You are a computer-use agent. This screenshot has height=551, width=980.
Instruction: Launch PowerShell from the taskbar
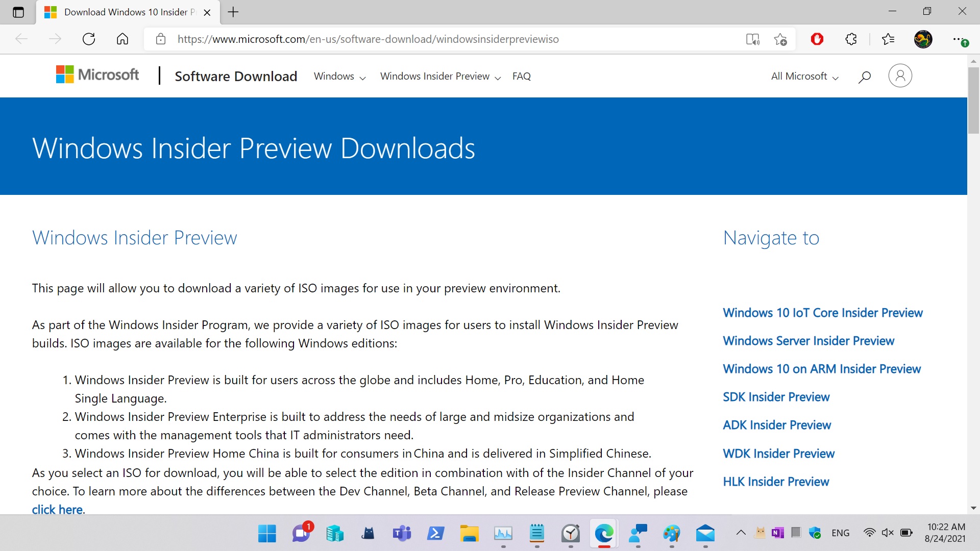(435, 533)
